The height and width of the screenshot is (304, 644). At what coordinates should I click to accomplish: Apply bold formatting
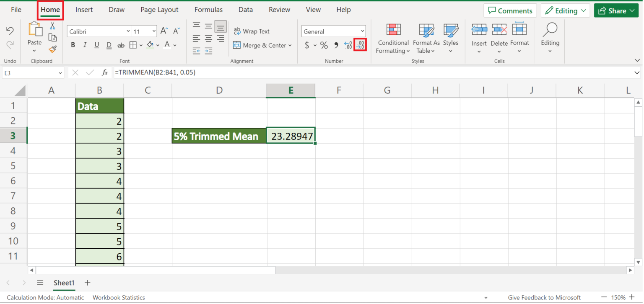click(73, 45)
